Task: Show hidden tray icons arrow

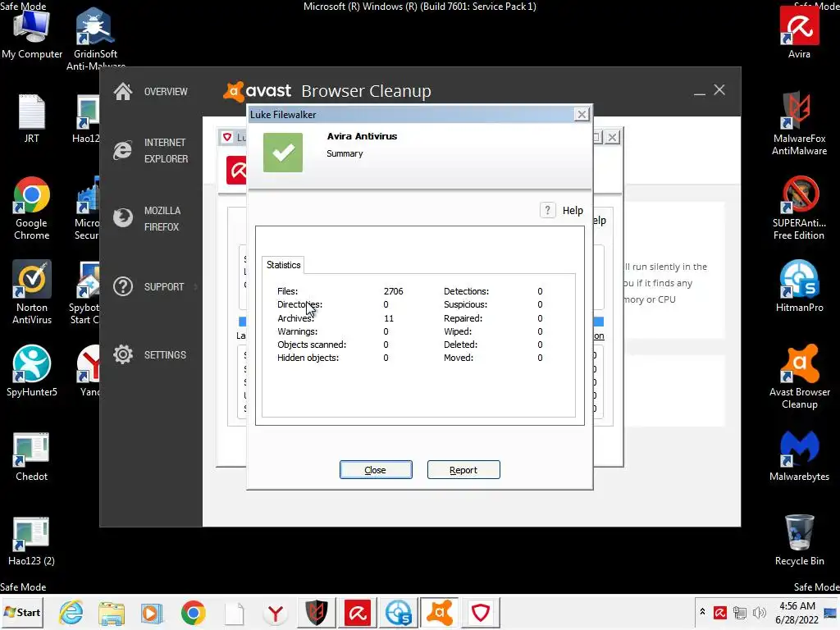Action: (x=702, y=612)
